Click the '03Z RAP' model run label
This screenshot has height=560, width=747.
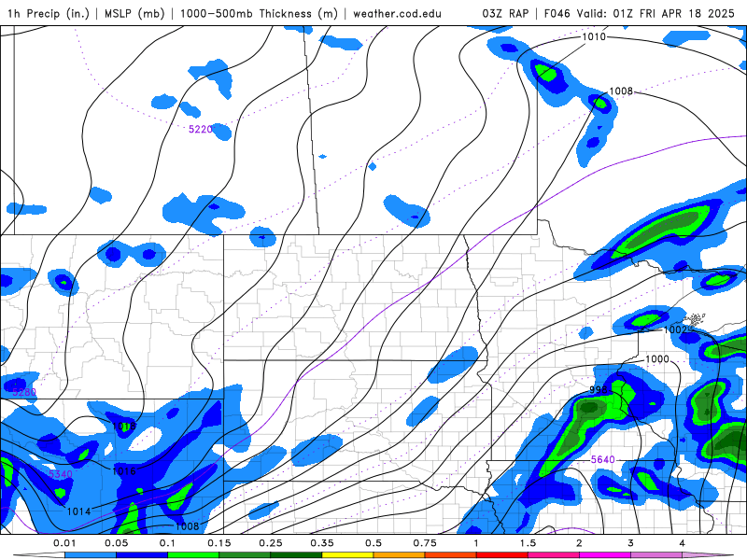(x=505, y=13)
